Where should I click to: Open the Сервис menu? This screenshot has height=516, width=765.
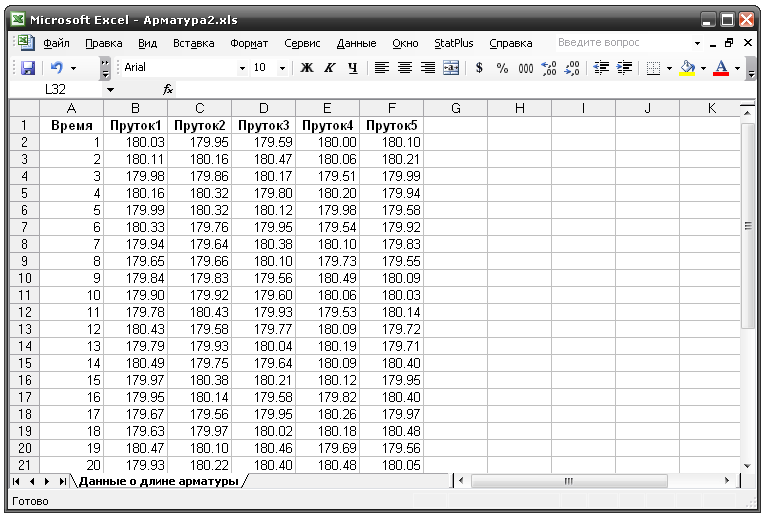click(302, 43)
